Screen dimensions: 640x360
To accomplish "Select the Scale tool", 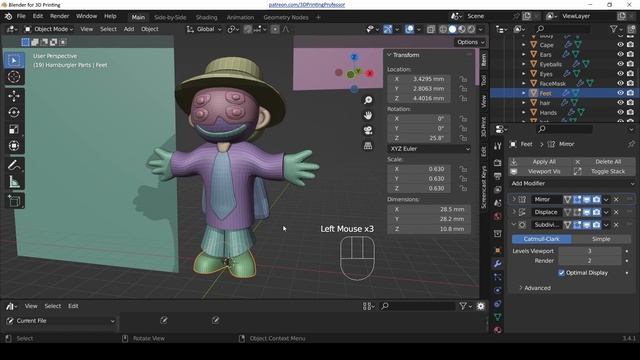I will pos(14,129).
